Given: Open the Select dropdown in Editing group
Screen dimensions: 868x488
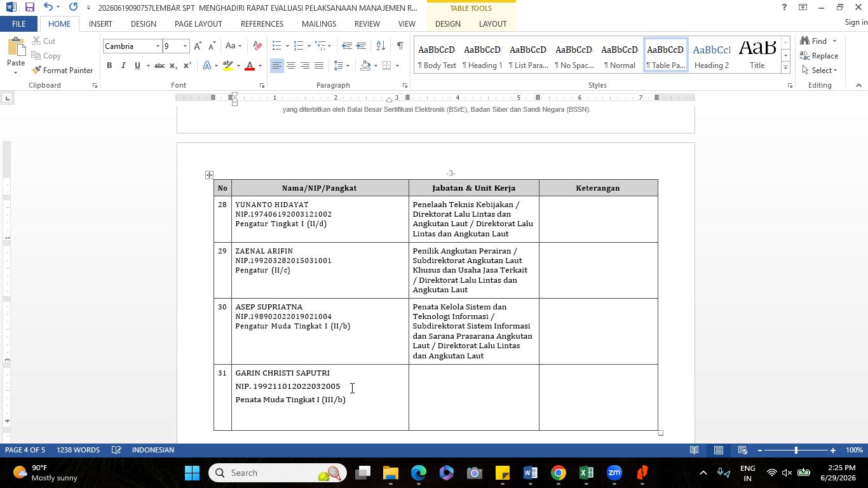Looking at the screenshot, I should pyautogui.click(x=820, y=70).
